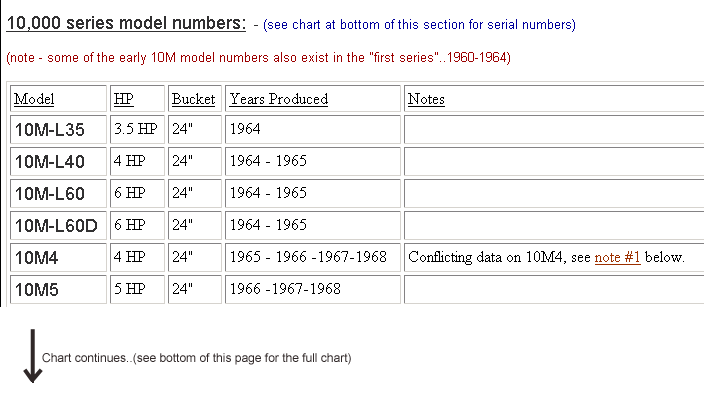Click the 5 HP cell
This screenshot has width=704, height=400.
click(129, 289)
